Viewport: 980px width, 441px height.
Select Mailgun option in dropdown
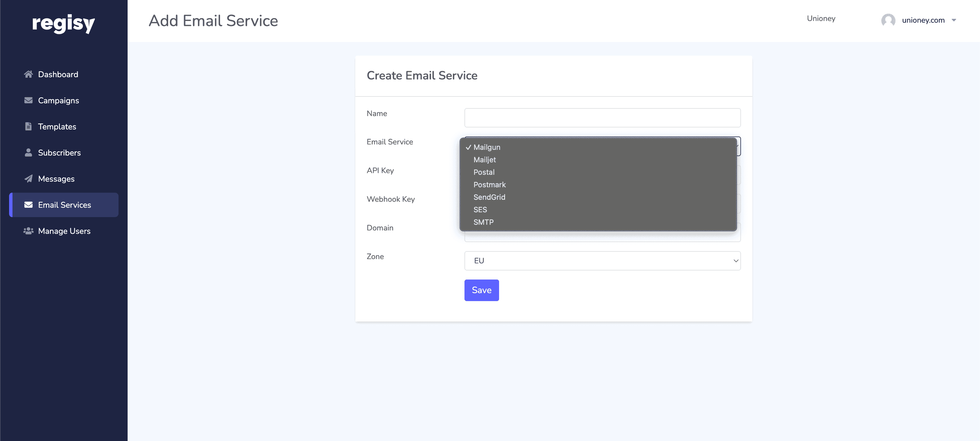click(487, 147)
